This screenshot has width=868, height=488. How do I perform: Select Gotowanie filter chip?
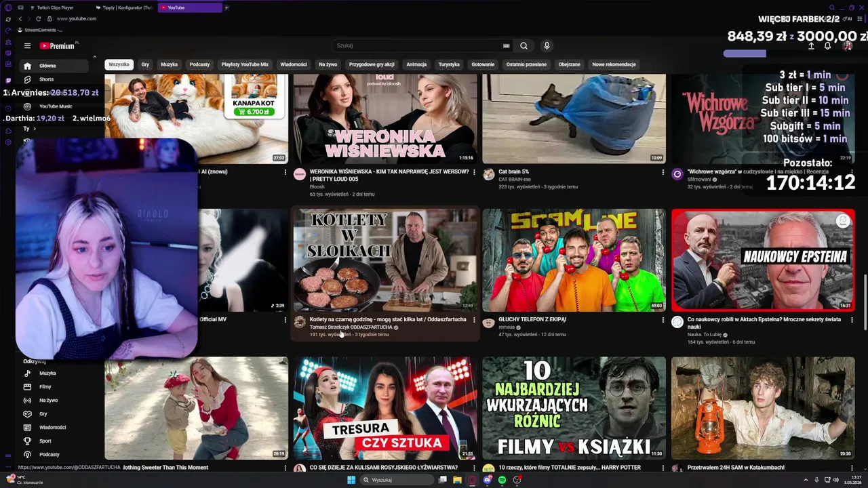pyautogui.click(x=483, y=64)
